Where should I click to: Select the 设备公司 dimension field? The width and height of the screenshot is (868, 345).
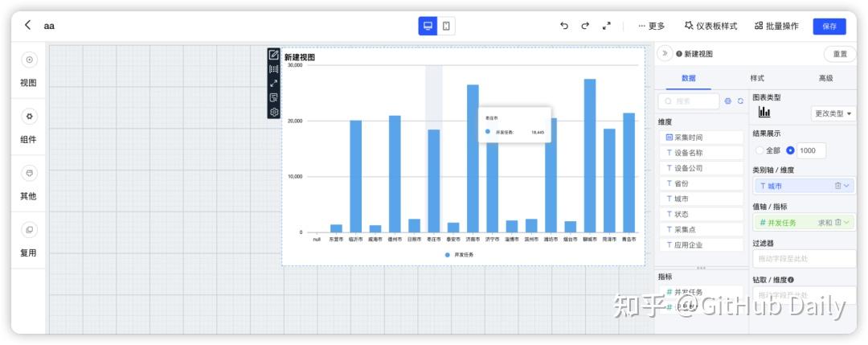point(701,168)
